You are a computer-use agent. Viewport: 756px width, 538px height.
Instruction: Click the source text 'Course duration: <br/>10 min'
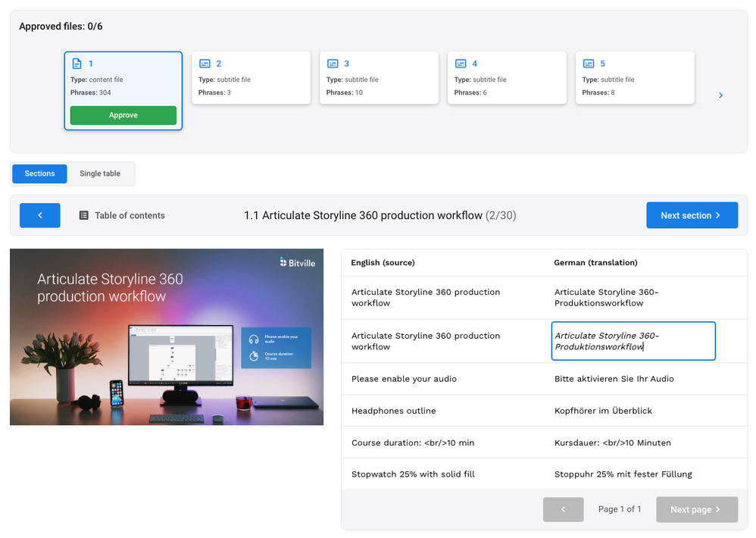click(413, 443)
